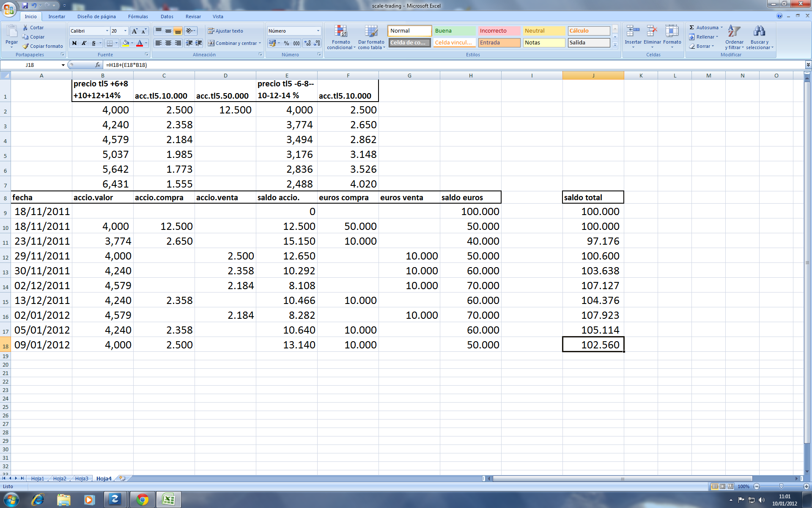Expand the Número format combo box
The height and width of the screenshot is (508, 812).
[318, 31]
